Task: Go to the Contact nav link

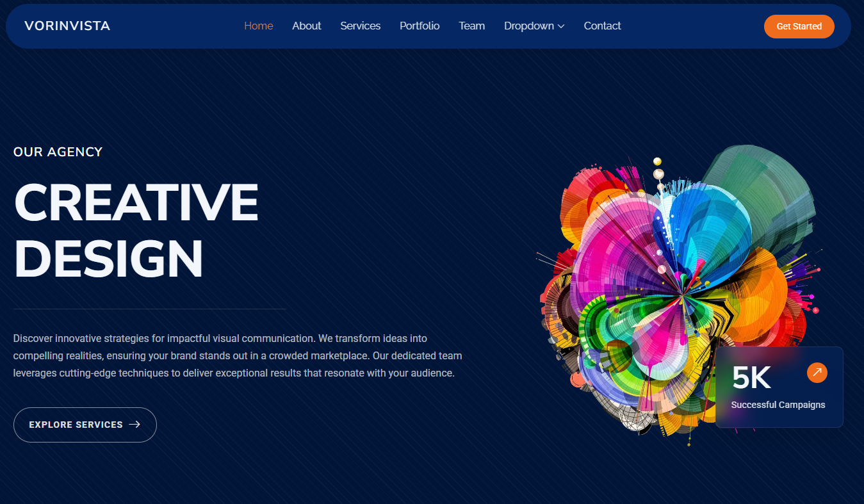Action: coord(602,26)
